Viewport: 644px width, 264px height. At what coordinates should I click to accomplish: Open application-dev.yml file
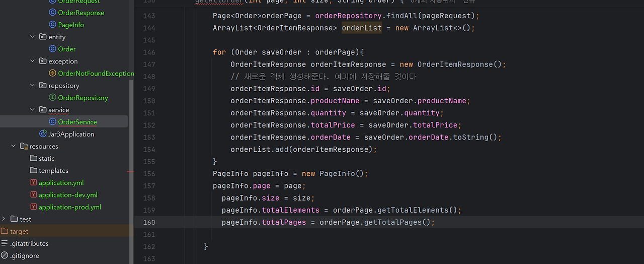tap(68, 195)
